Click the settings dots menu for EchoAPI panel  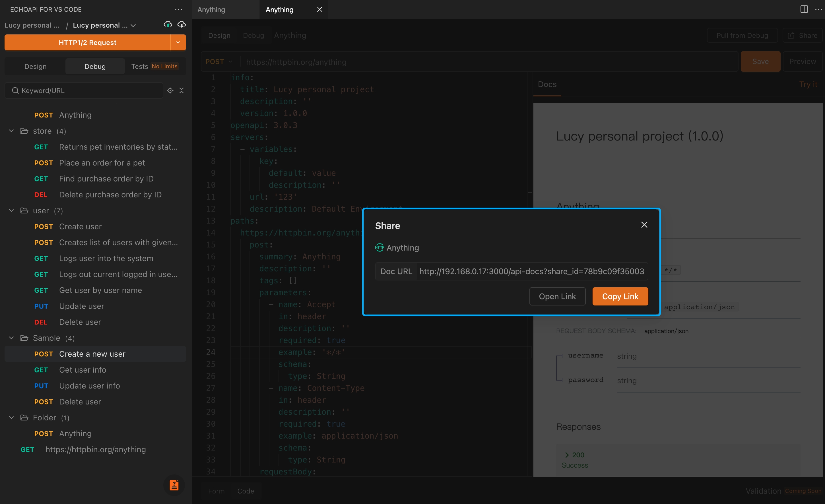click(179, 9)
